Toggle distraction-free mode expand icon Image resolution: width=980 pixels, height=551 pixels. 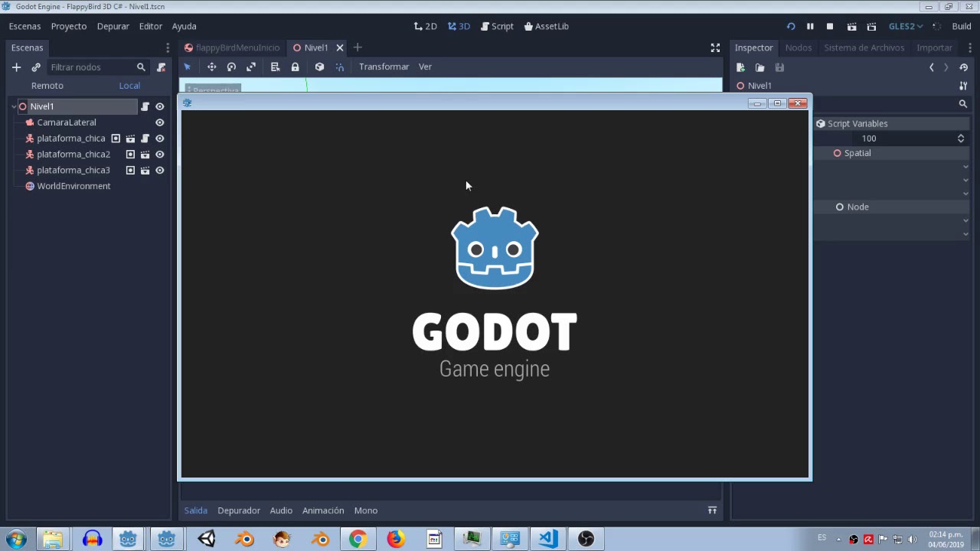(x=715, y=47)
